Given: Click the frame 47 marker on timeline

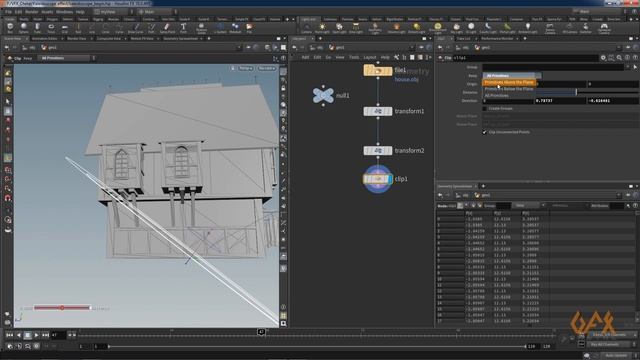Looking at the screenshot, I should [261, 333].
